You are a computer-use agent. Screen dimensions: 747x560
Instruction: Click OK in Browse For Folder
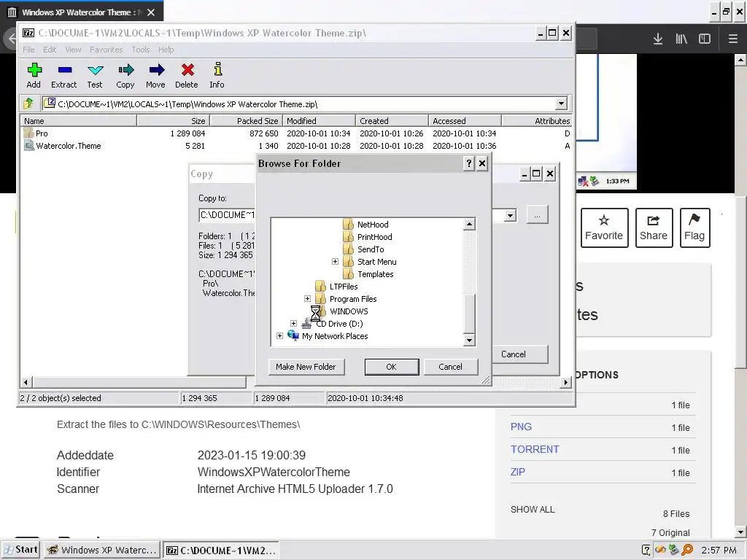pyautogui.click(x=391, y=367)
